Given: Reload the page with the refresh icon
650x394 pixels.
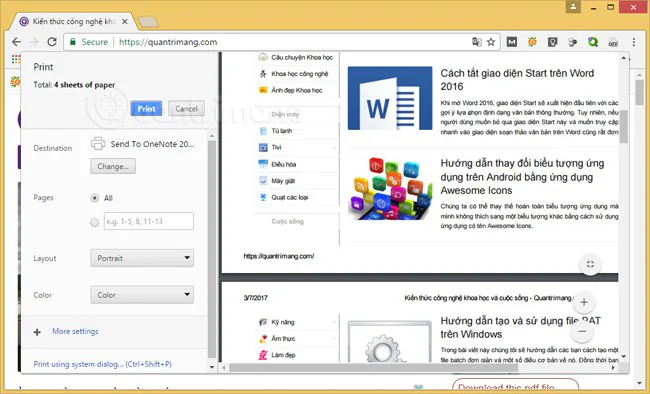Looking at the screenshot, I should [x=52, y=42].
